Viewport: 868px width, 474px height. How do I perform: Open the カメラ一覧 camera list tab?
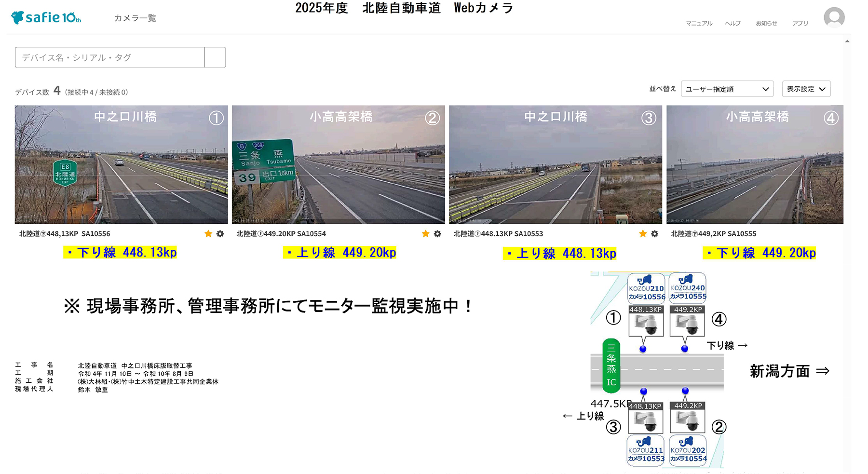coord(135,18)
